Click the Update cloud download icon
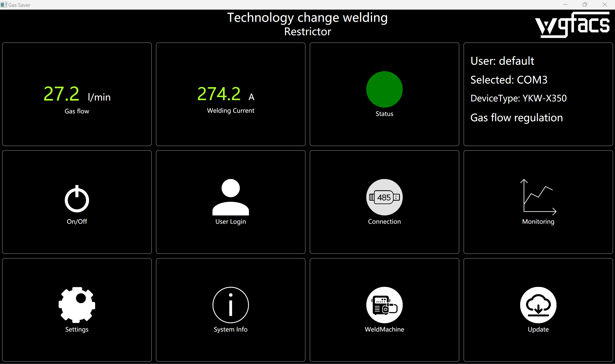 click(538, 305)
